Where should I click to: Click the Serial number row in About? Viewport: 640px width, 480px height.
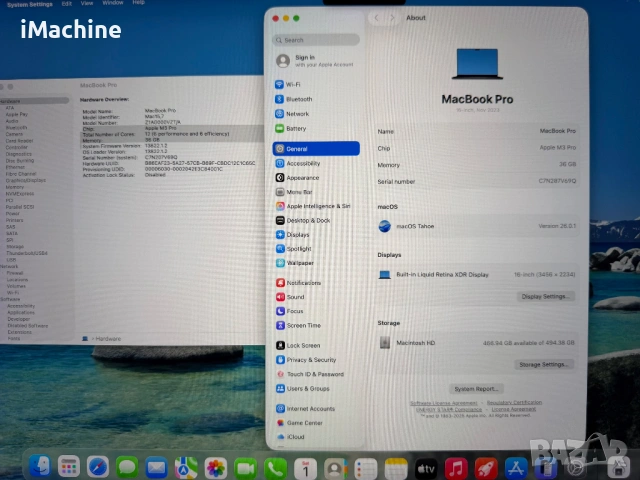[x=476, y=181]
